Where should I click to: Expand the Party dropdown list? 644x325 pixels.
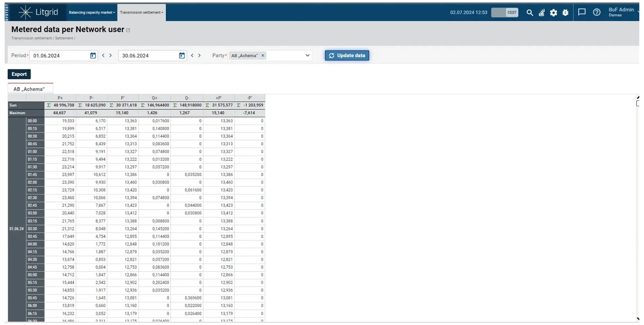[x=307, y=56]
